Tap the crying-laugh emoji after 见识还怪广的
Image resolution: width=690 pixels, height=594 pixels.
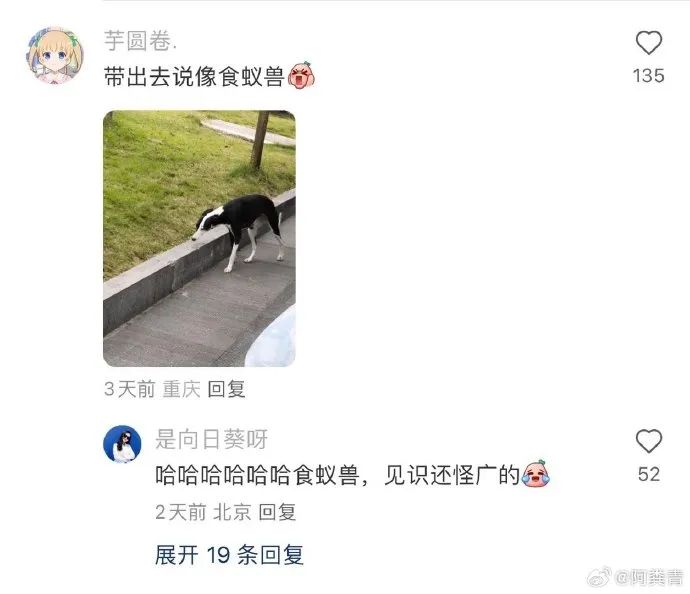pos(535,473)
